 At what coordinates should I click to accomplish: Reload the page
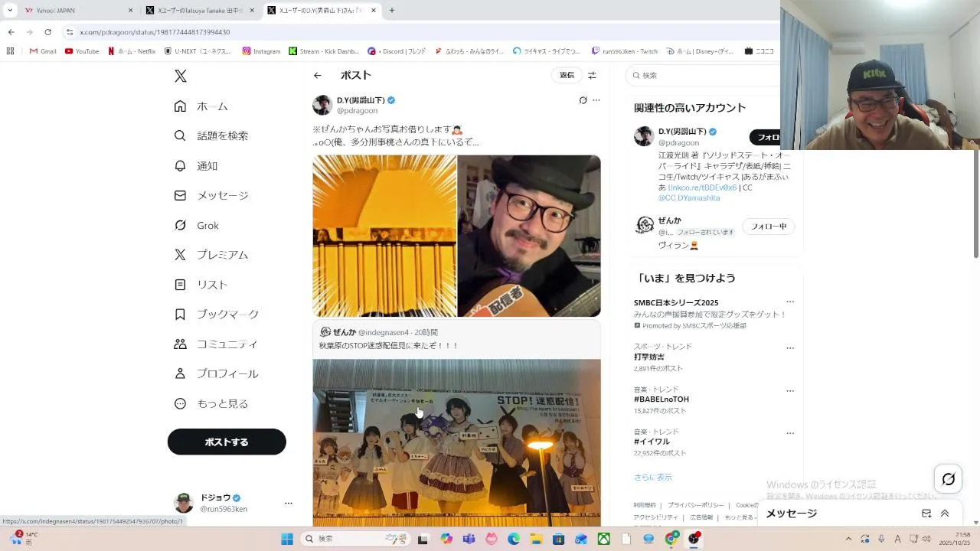pyautogui.click(x=47, y=32)
